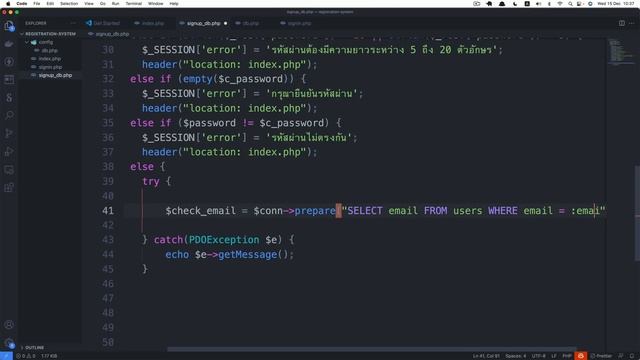
Task: Click the volume icon in the menu bar
Action: (538, 4)
